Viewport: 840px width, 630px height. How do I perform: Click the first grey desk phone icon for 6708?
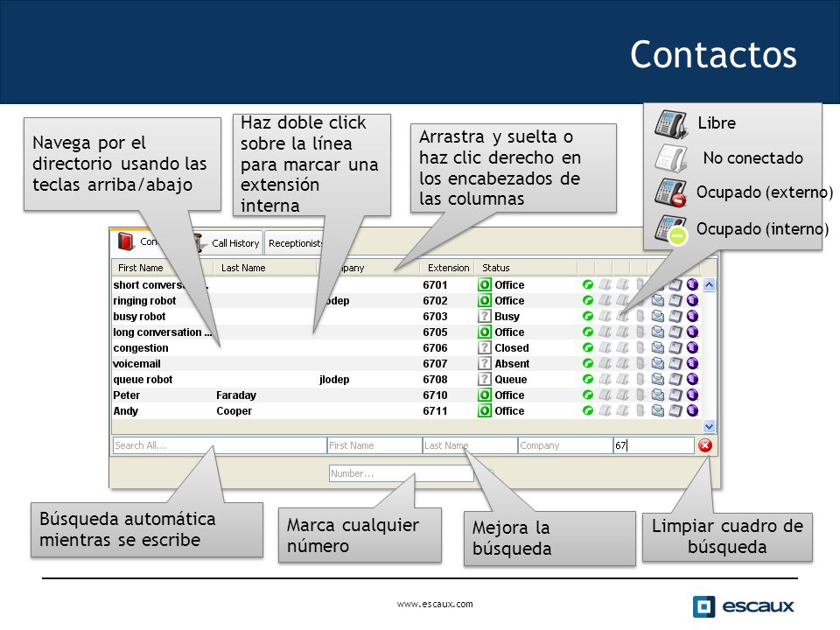click(605, 379)
